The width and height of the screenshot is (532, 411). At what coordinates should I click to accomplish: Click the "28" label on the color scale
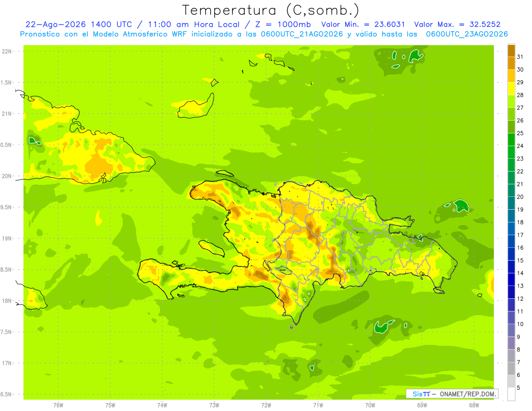tap(520, 95)
